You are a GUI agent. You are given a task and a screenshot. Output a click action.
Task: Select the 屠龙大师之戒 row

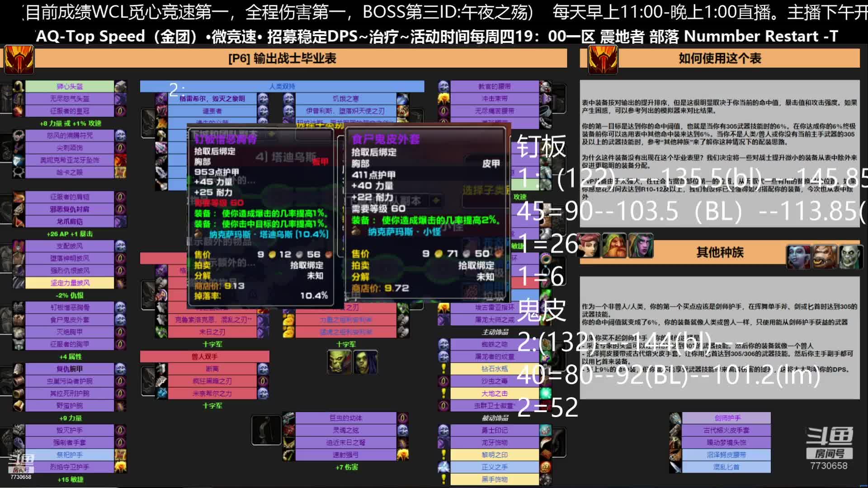(495, 320)
